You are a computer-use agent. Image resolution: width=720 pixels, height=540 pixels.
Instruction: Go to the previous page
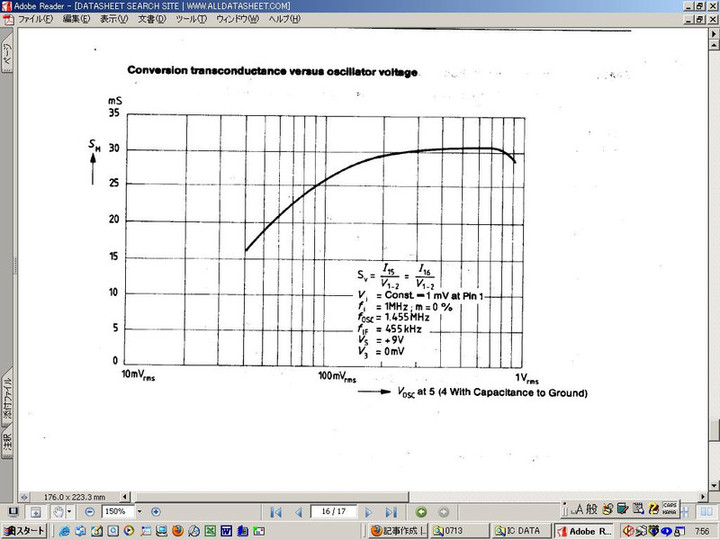click(297, 512)
